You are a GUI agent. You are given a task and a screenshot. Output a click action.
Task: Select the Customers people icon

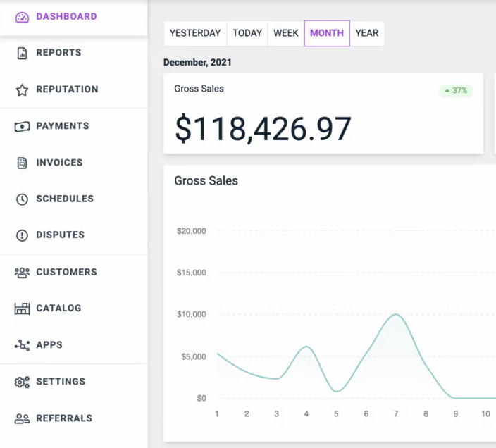coord(22,272)
